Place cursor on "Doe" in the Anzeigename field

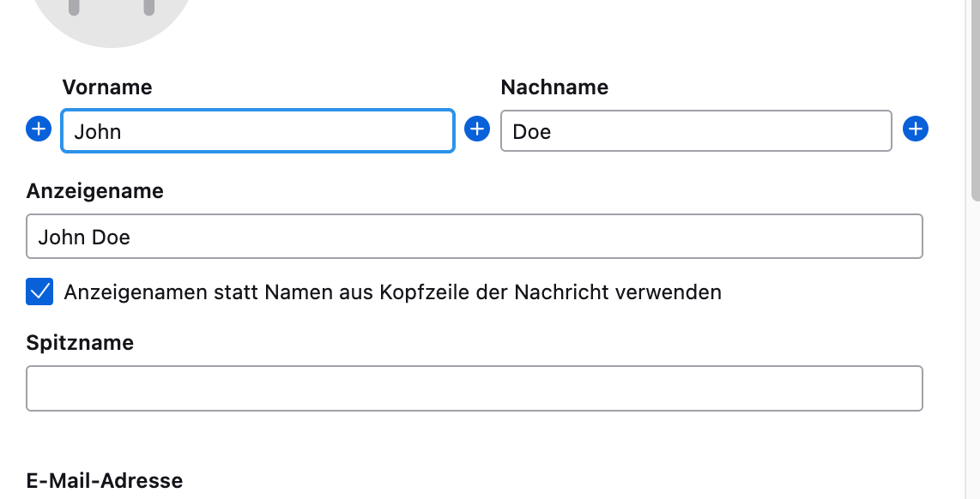tap(112, 237)
